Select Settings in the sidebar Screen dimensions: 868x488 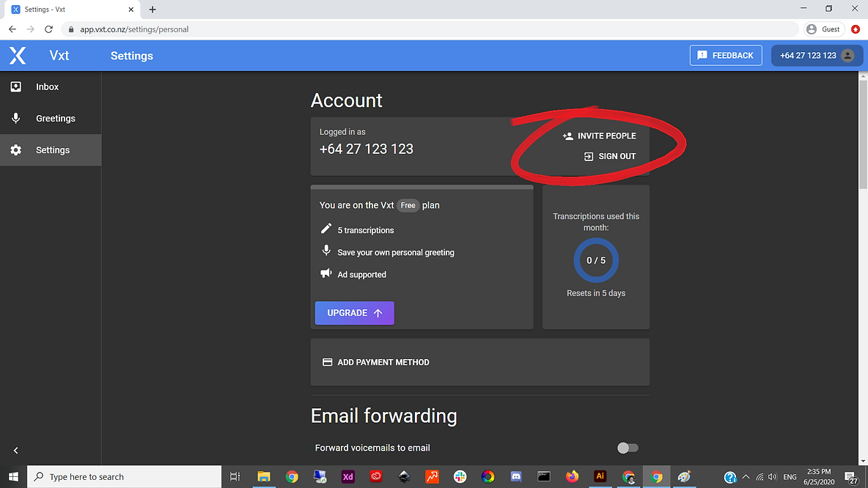click(51, 150)
